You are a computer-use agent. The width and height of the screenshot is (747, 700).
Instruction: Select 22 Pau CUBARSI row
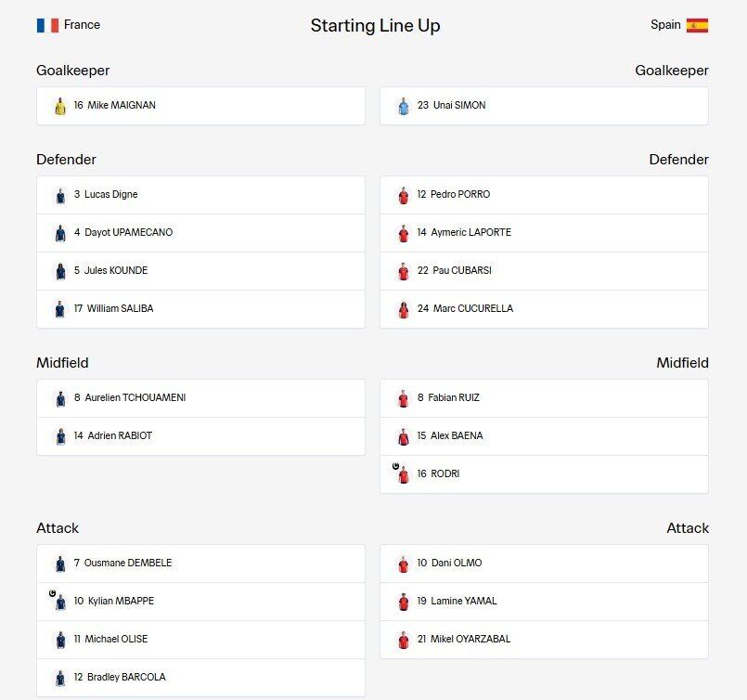click(x=544, y=271)
